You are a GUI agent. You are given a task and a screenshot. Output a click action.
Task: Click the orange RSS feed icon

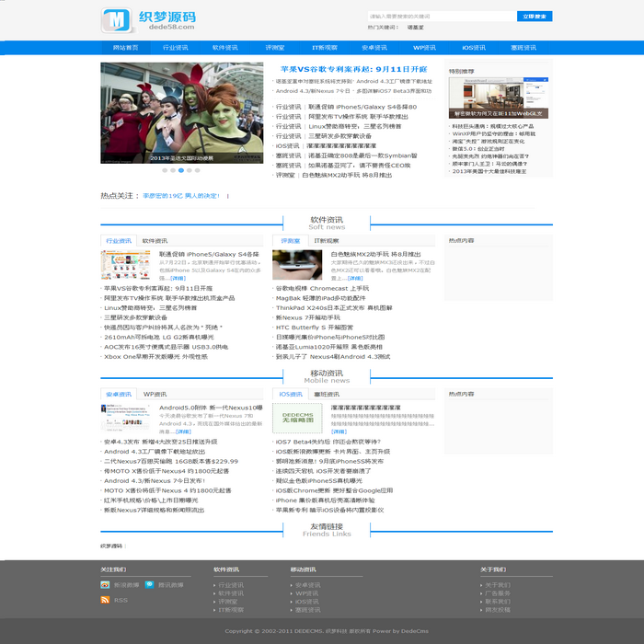pos(105,600)
